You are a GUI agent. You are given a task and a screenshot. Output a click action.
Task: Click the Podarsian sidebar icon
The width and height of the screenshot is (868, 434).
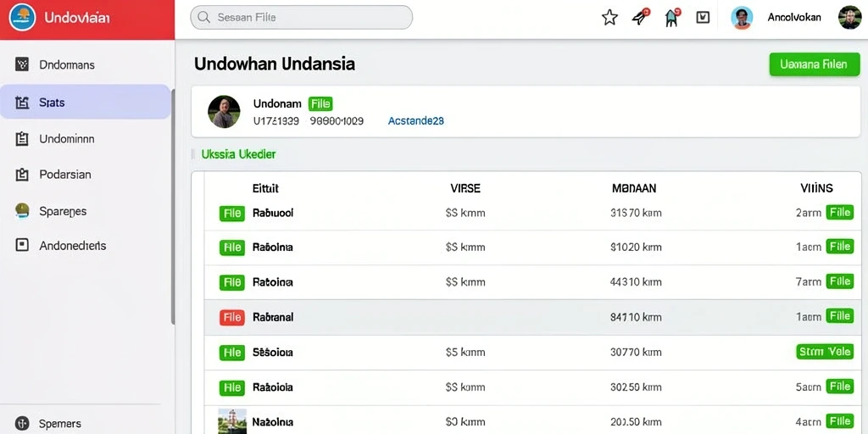click(22, 175)
